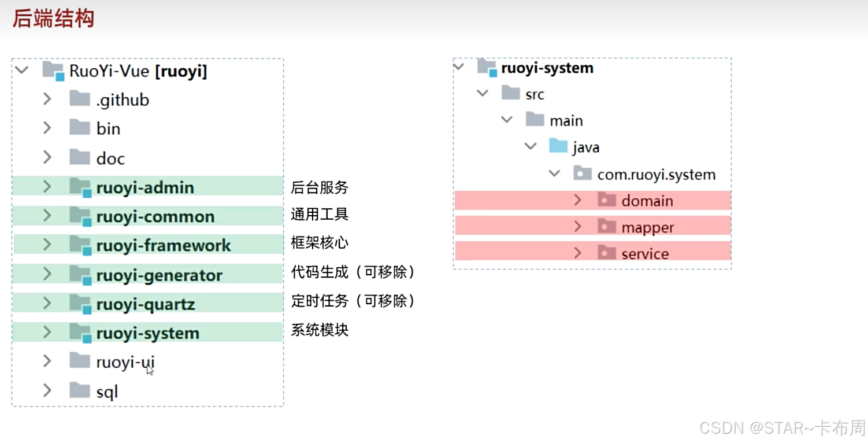
Task: Collapse the com.ruoyi.system package chevron
Action: point(554,173)
